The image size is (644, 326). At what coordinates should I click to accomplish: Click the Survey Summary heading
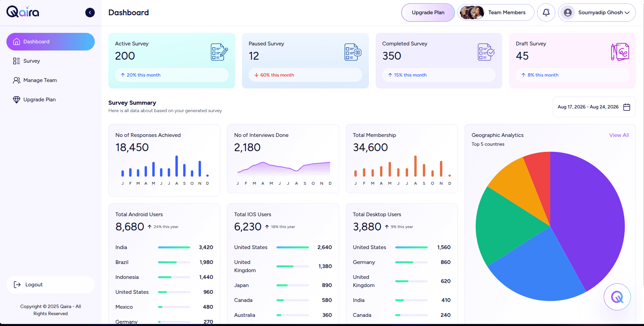tap(132, 103)
